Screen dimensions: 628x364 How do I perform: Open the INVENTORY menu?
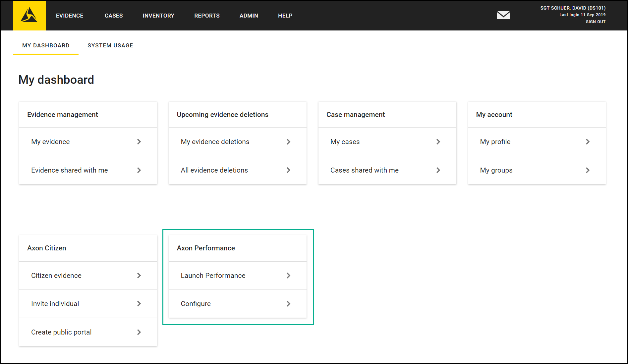[158, 15]
